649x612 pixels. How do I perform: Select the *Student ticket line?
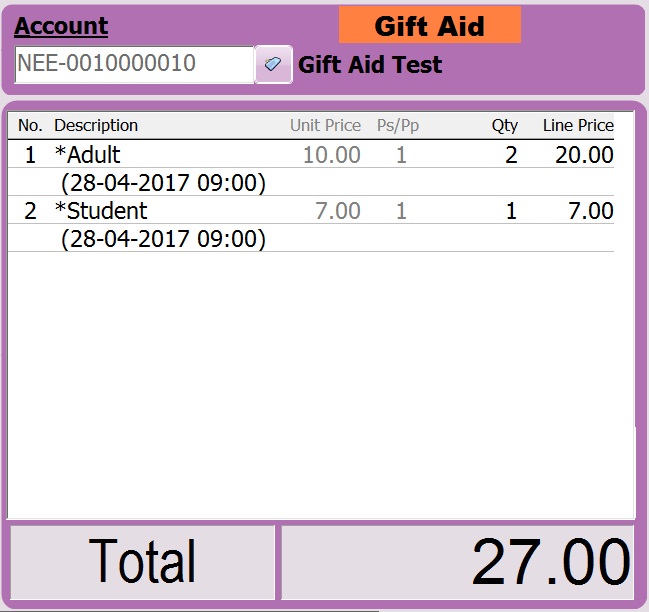coord(311,210)
